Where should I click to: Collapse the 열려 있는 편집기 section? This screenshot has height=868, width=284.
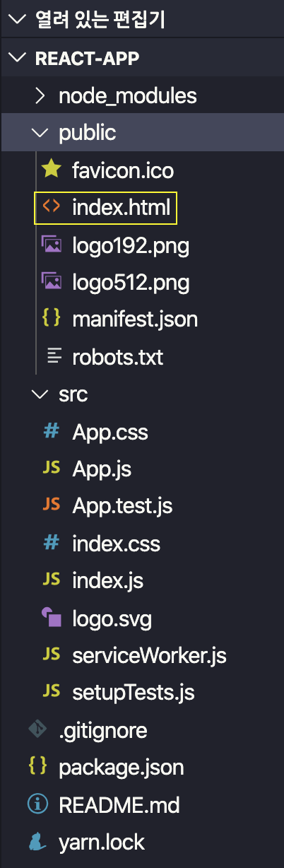pos(16,20)
